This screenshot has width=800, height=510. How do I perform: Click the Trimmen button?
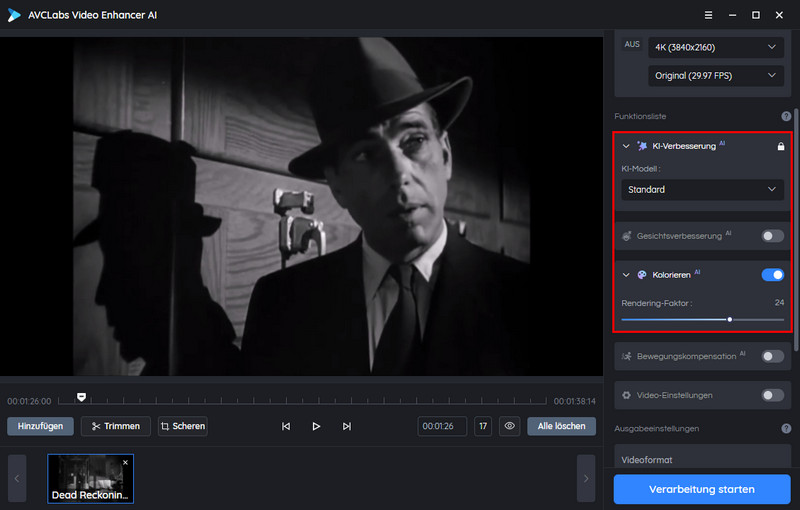tap(116, 426)
